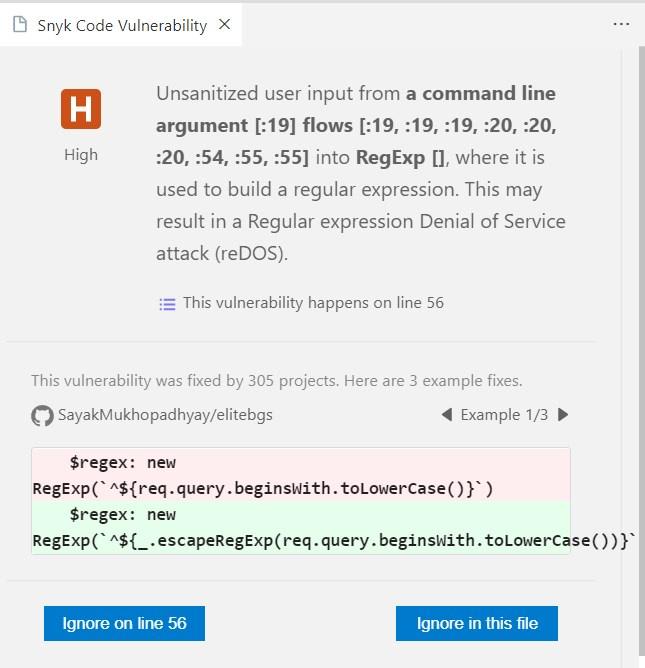645x668 pixels.
Task: Close the Snyk Code Vulnerability tab
Action: tap(225, 25)
